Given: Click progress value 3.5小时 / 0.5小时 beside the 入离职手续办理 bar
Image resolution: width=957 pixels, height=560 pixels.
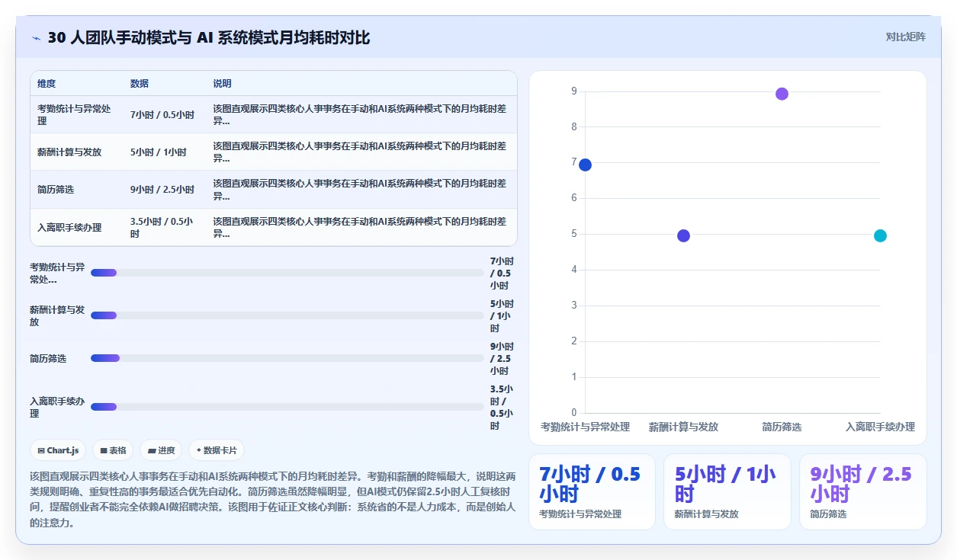Looking at the screenshot, I should [501, 407].
